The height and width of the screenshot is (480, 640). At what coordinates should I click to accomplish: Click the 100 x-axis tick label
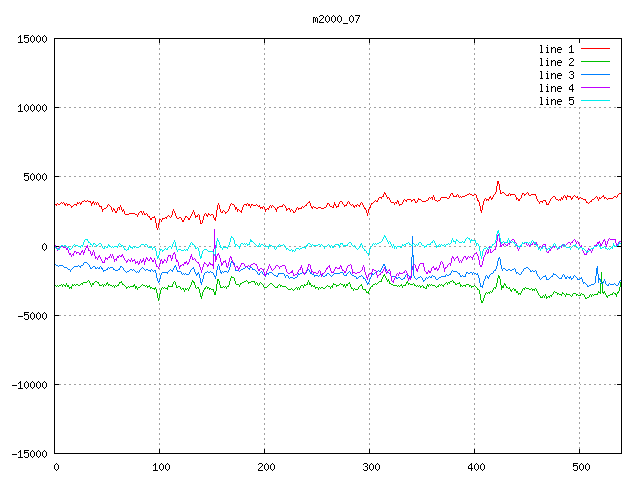click(160, 467)
